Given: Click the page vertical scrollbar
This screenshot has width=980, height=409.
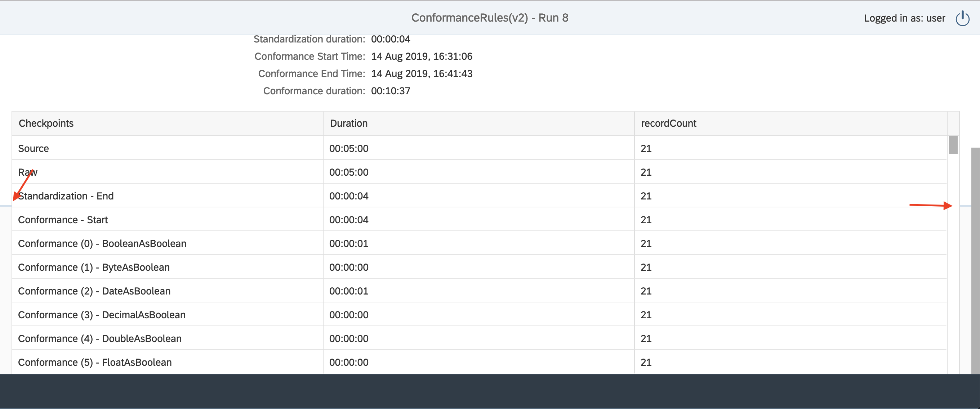Looking at the screenshot, I should 975,260.
